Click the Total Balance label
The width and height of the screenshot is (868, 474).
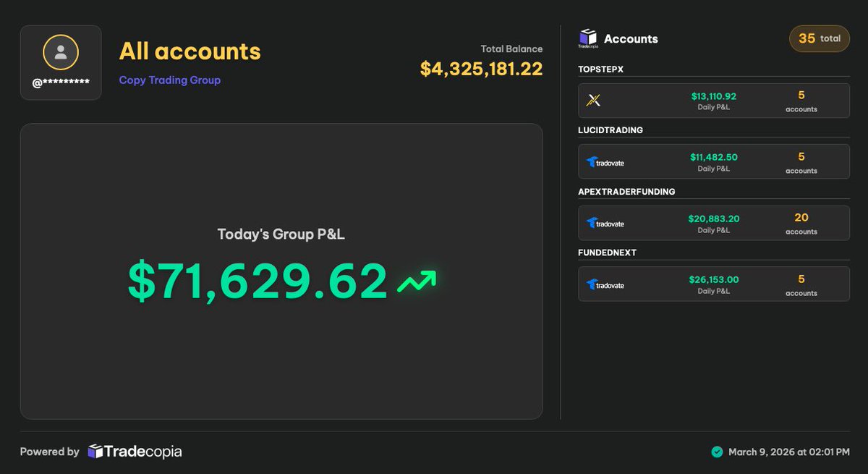point(511,49)
